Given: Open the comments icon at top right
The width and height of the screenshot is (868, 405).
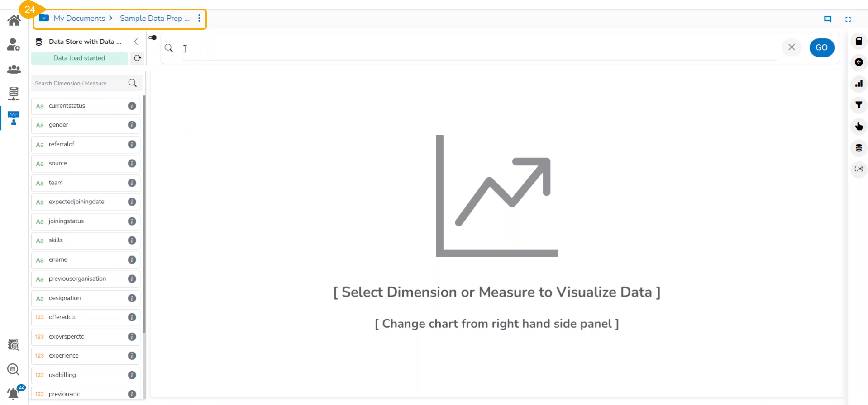Looking at the screenshot, I should [827, 19].
